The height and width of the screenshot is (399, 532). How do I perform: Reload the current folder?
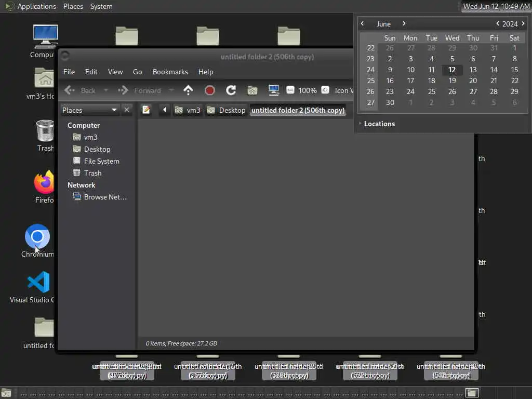pyautogui.click(x=231, y=90)
